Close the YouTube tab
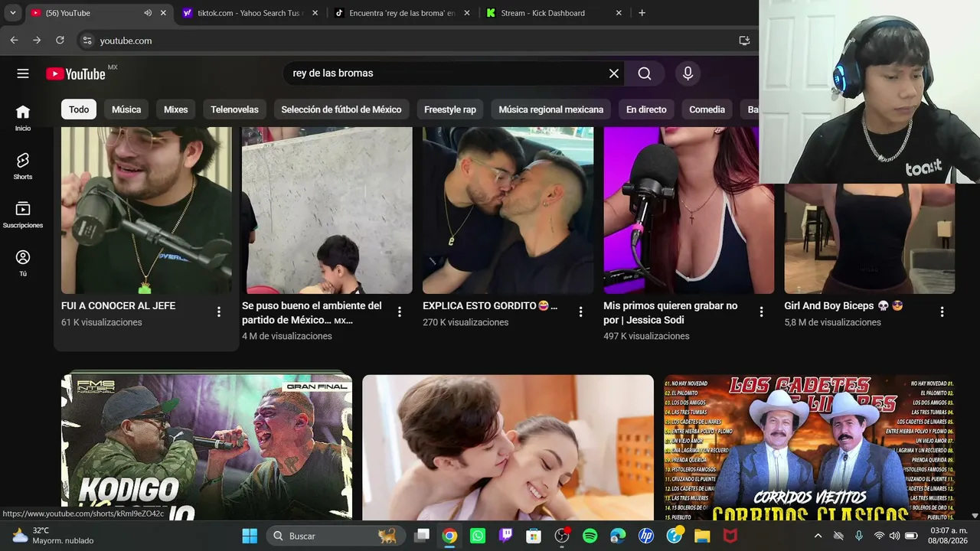 tap(163, 13)
